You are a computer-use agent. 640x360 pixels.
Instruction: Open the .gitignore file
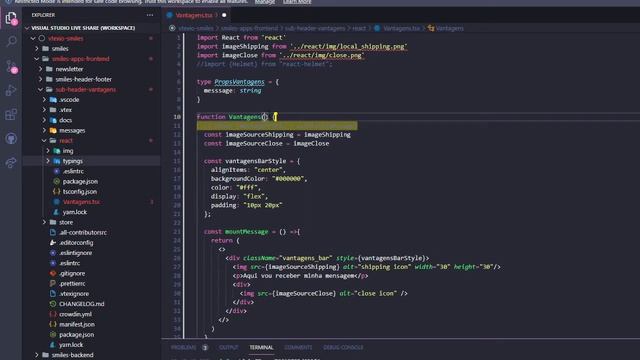72,273
